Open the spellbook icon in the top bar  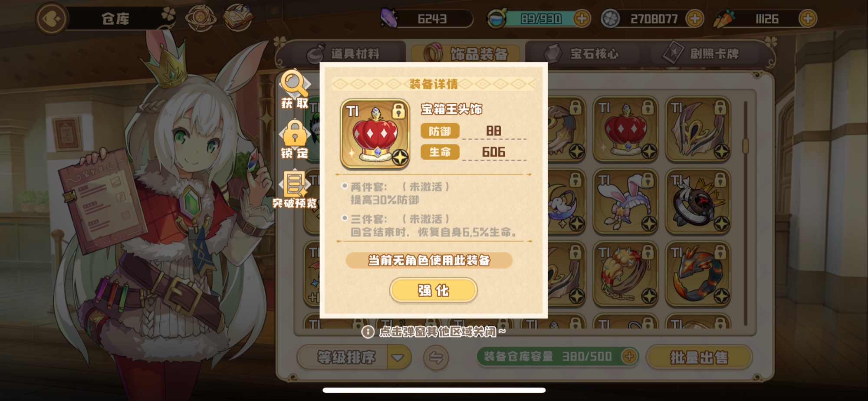click(238, 17)
